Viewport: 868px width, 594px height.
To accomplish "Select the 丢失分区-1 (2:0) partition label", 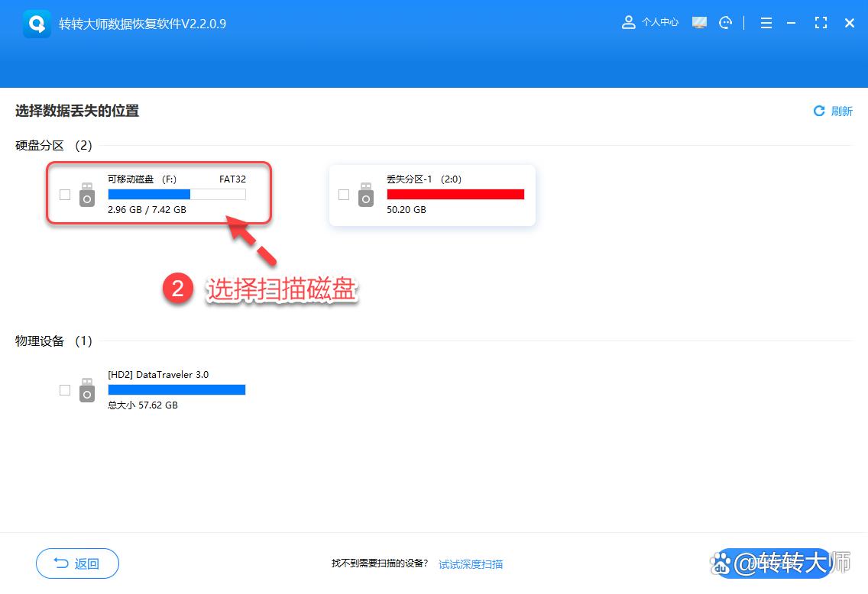I will 423,179.
